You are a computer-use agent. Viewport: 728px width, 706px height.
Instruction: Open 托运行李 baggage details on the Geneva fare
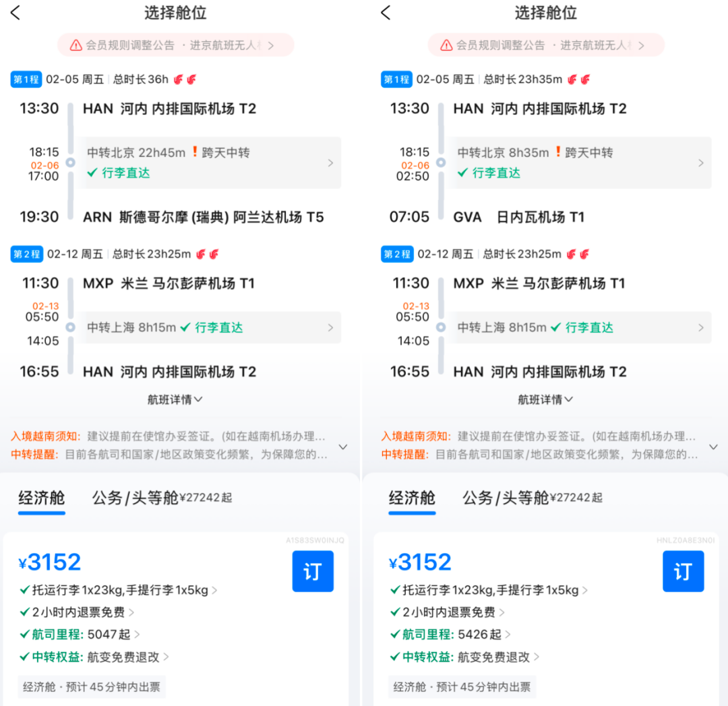(x=489, y=590)
